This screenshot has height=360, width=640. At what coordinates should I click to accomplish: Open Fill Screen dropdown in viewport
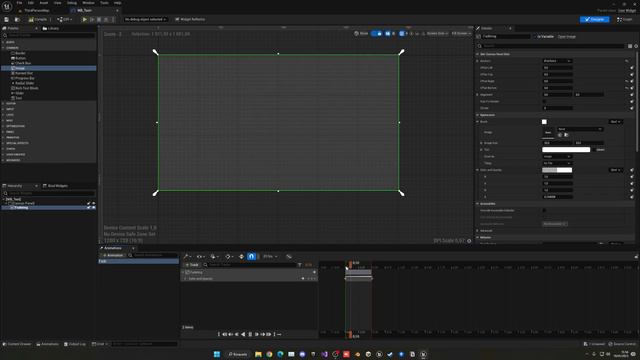460,33
